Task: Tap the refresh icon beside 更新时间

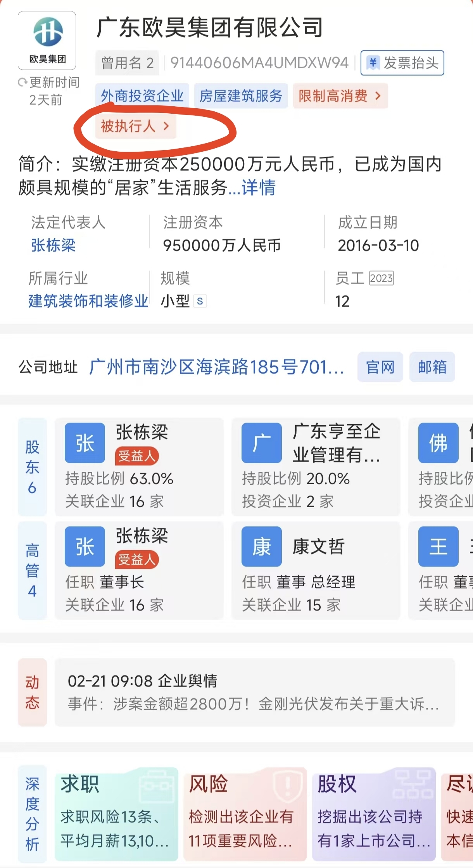Action: coord(23,83)
